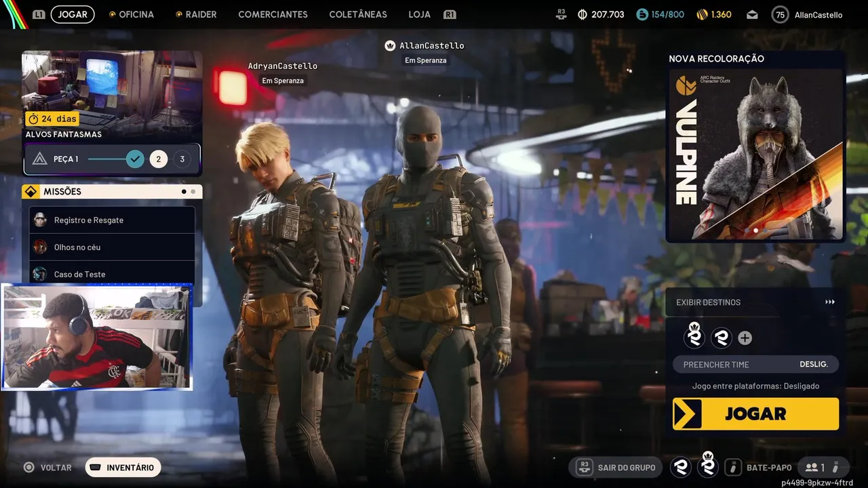The height and width of the screenshot is (488, 868).
Task: Click the Registro e Resgate character portrait
Action: [41, 220]
